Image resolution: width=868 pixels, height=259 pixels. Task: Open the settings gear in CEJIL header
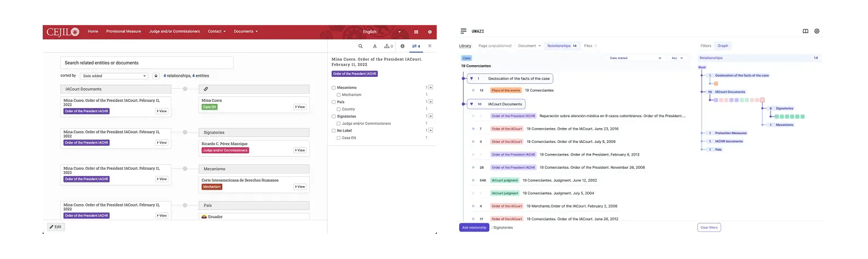(430, 32)
